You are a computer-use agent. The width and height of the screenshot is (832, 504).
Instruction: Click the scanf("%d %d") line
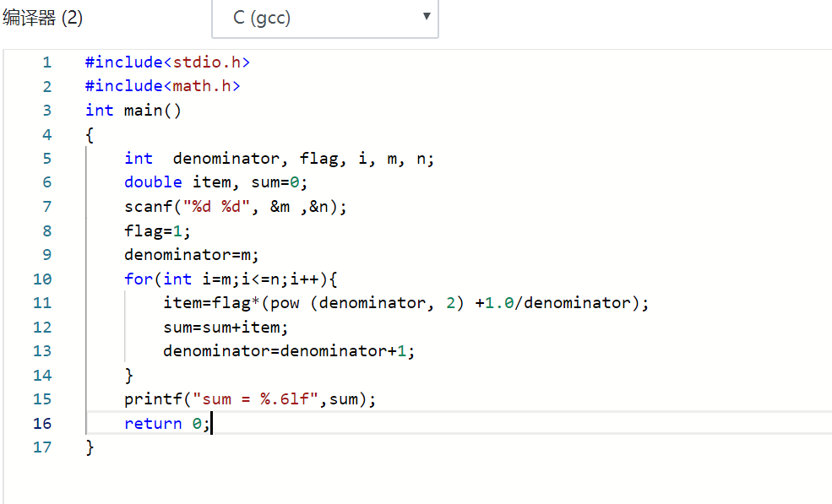(235, 206)
